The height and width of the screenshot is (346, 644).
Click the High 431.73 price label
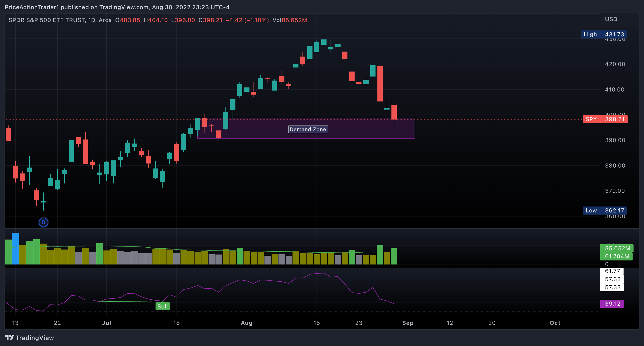click(x=604, y=34)
